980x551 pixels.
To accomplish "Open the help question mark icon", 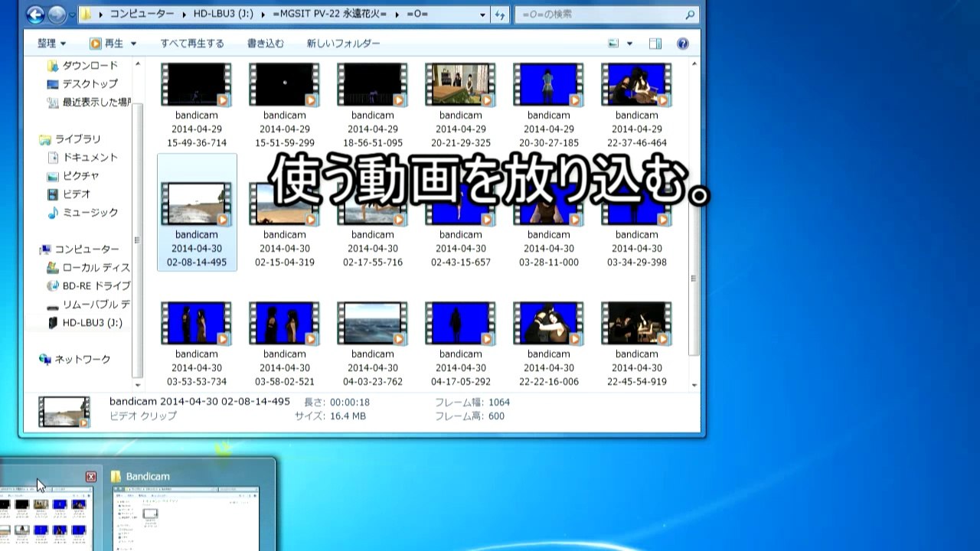I will click(683, 44).
